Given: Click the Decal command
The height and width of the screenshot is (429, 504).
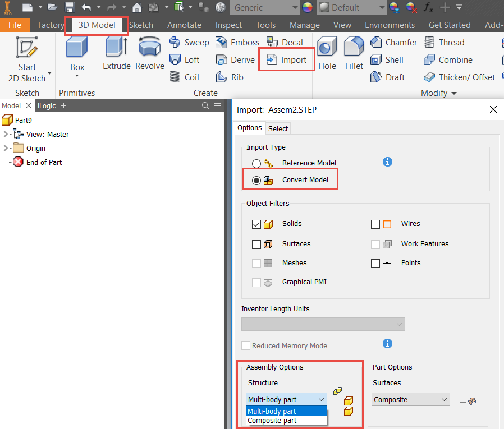Looking at the screenshot, I should coord(285,43).
